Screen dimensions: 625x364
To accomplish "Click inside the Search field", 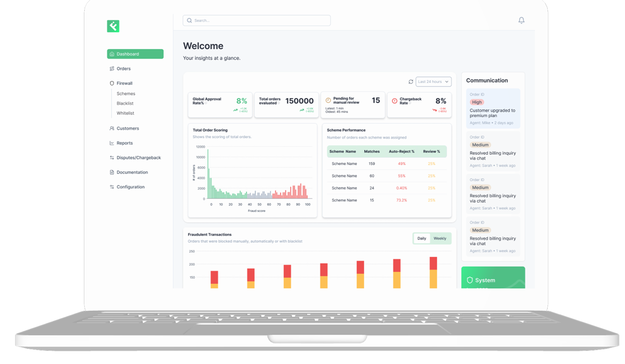I will coord(256,20).
